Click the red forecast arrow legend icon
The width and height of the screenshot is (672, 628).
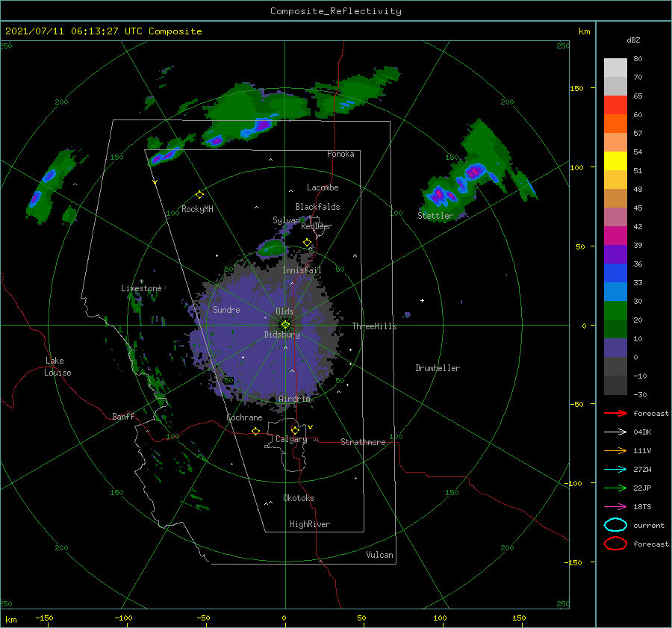pos(615,413)
